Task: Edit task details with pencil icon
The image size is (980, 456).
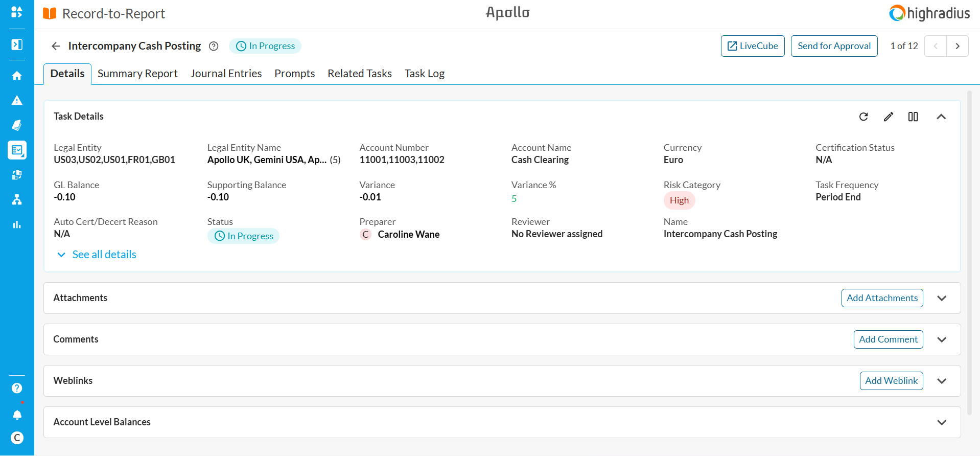Action: [889, 117]
